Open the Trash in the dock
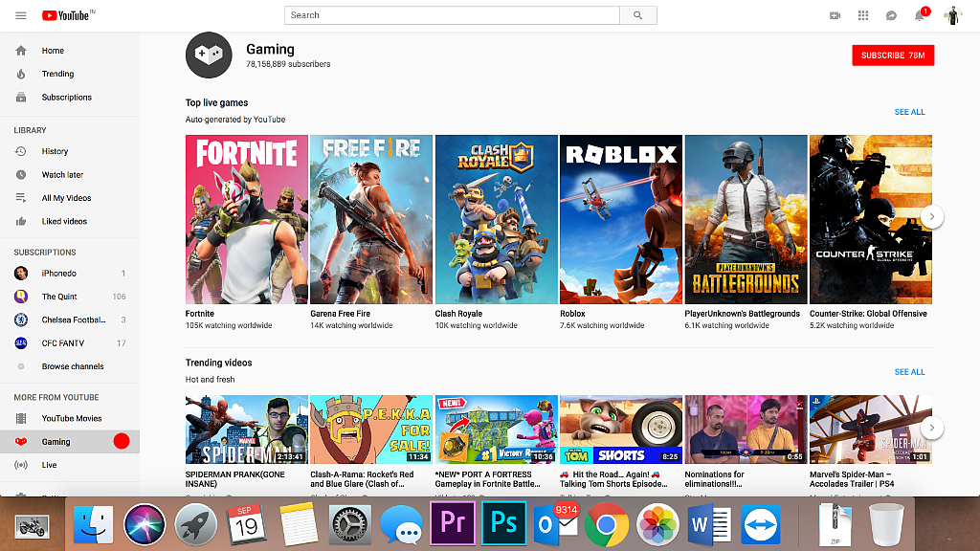The width and height of the screenshot is (980, 551). point(886,525)
